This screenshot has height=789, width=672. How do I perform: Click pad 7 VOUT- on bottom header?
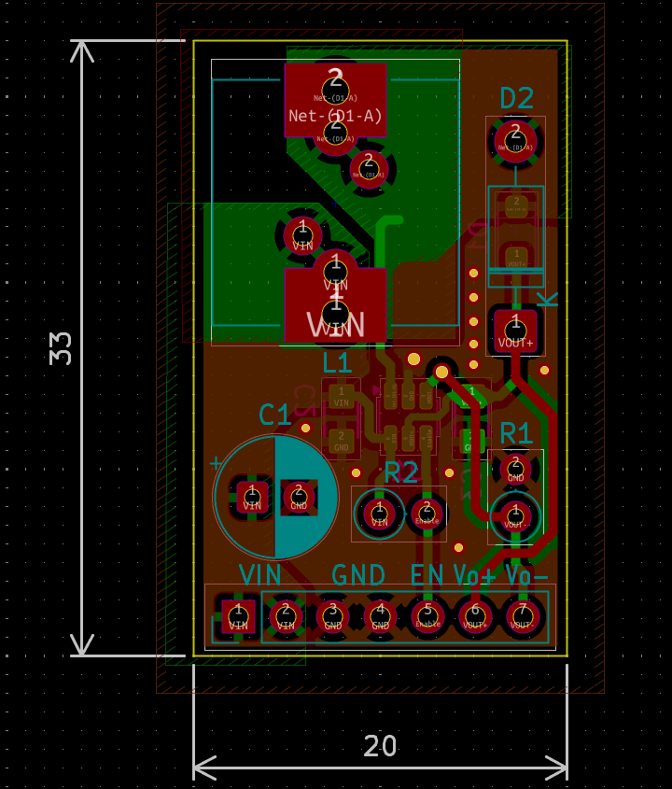tap(523, 616)
